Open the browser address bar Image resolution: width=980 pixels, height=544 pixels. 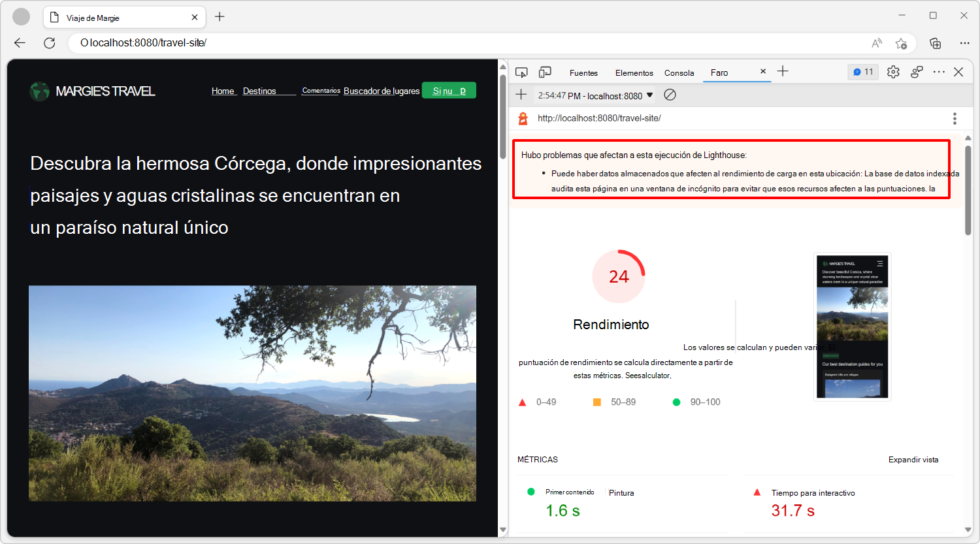point(261,42)
